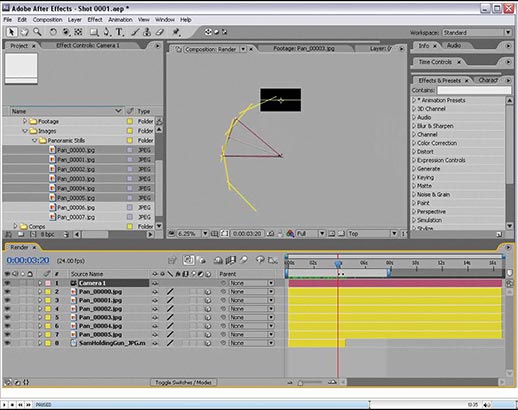Hide the Camera 1 layer eye
Screen dimensions: 518x410
click(x=7, y=283)
